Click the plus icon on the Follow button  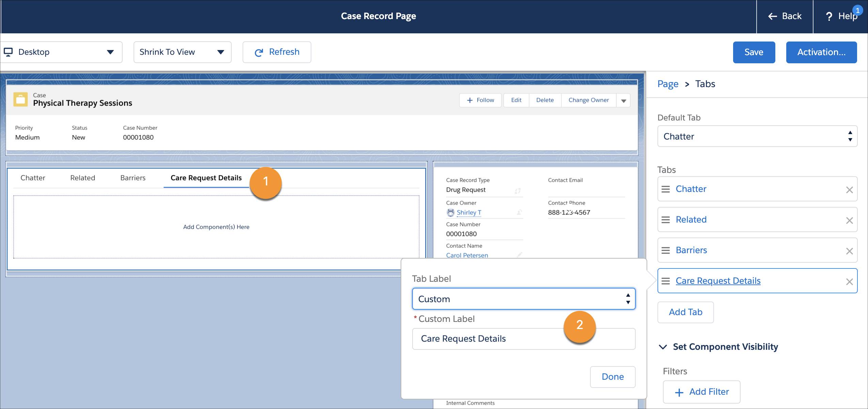click(470, 100)
